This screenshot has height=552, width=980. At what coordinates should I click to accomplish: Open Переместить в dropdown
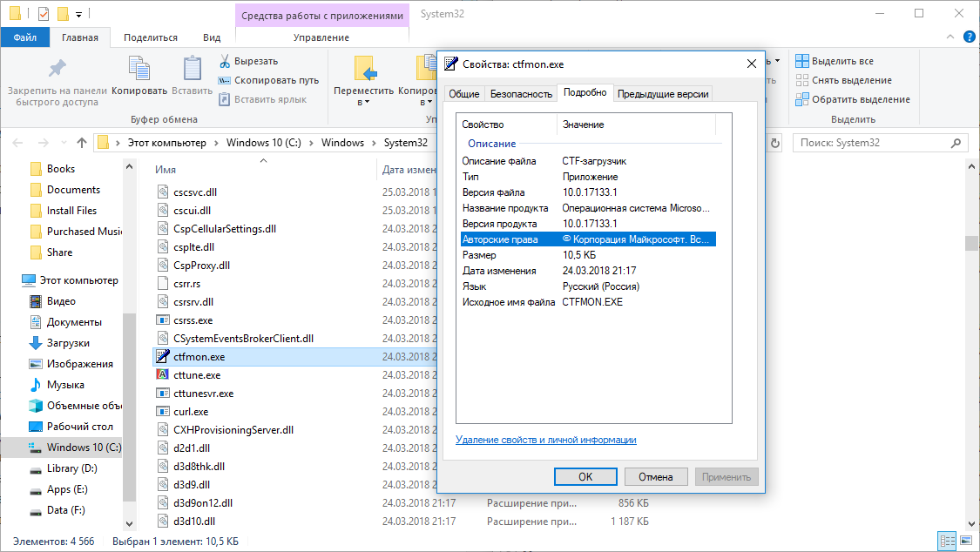click(x=363, y=80)
